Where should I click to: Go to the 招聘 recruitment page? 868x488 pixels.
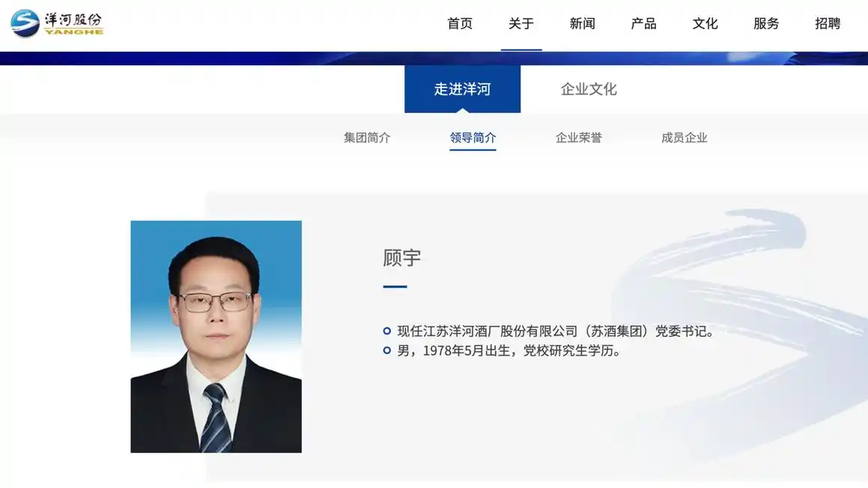[828, 23]
